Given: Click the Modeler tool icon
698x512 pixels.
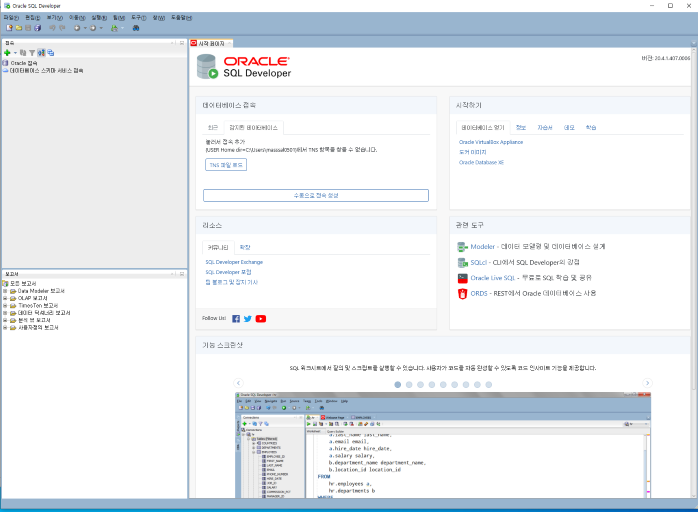Looking at the screenshot, I should click(463, 247).
